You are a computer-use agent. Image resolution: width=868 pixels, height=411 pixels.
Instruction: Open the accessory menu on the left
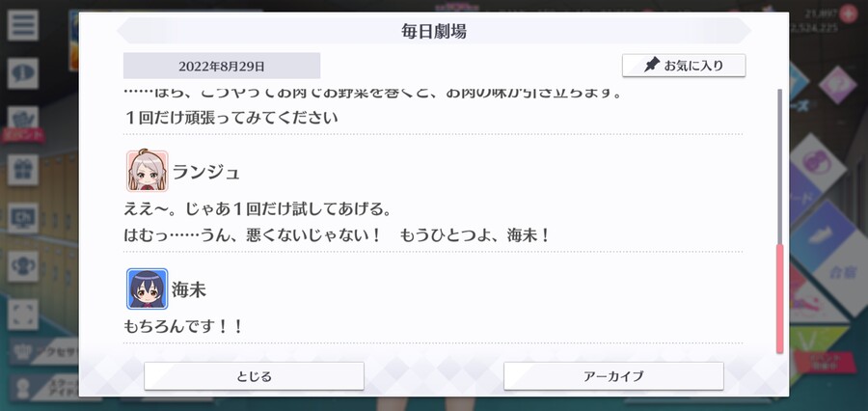tap(44, 352)
